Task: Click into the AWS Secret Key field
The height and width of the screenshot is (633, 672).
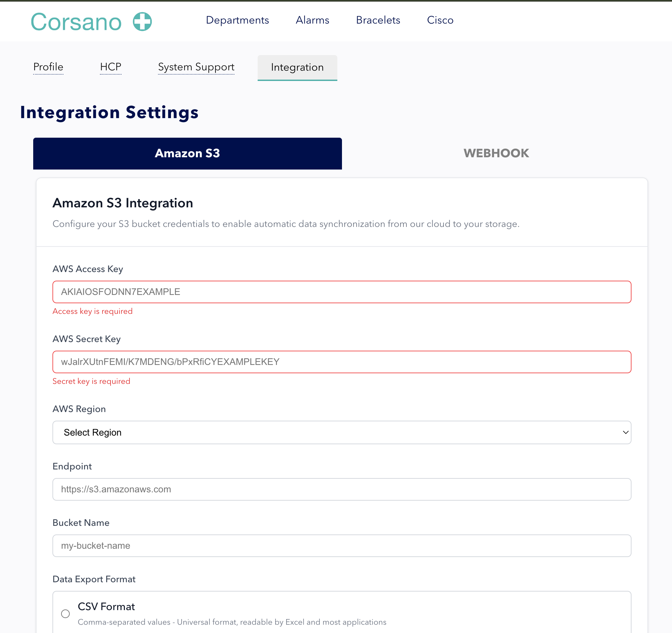Action: tap(341, 362)
